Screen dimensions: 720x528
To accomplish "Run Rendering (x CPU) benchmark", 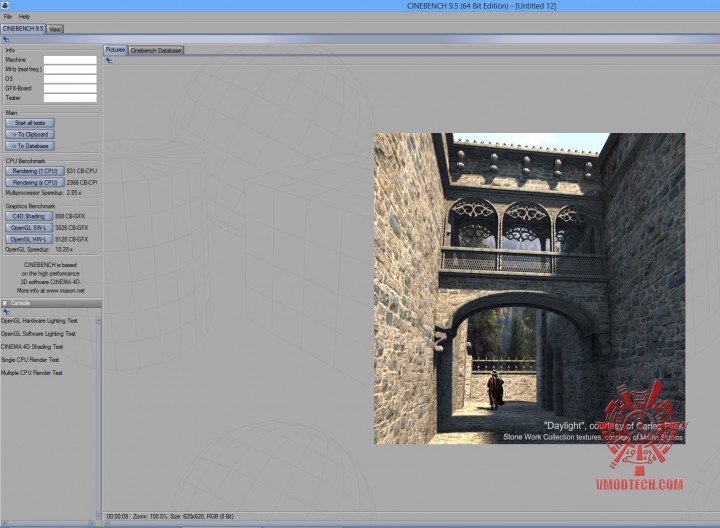I will coord(35,182).
